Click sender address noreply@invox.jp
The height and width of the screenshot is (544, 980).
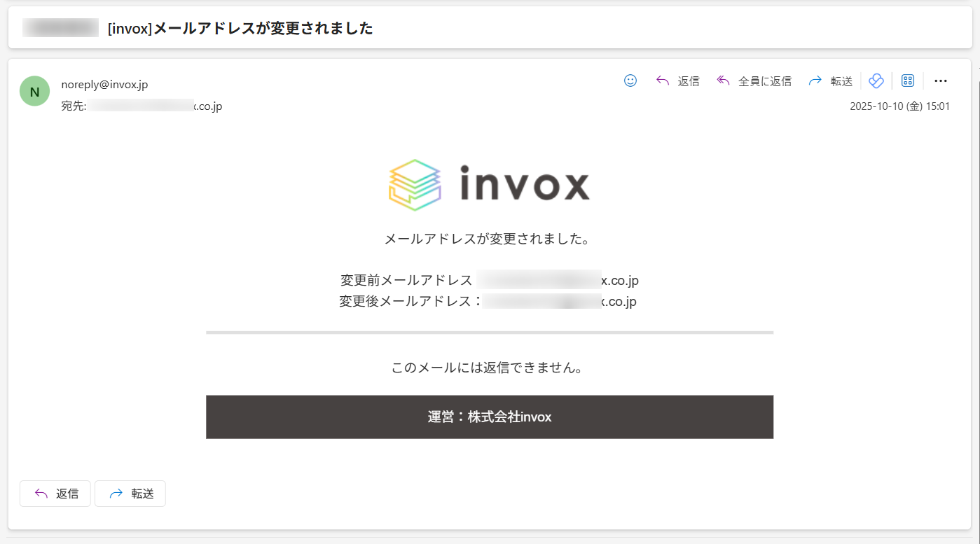click(104, 85)
